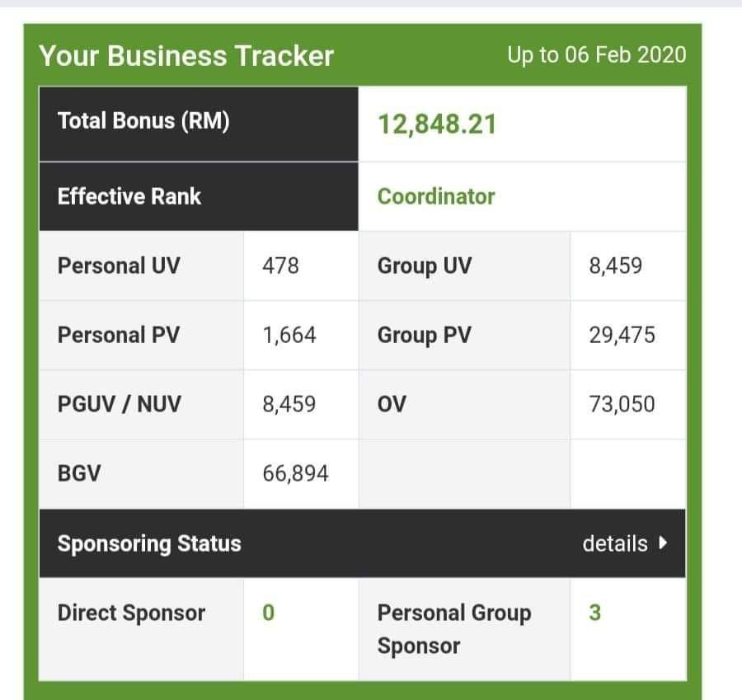Select the Up to 06 Feb 2020 date
This screenshot has height=700, width=742.
click(596, 55)
